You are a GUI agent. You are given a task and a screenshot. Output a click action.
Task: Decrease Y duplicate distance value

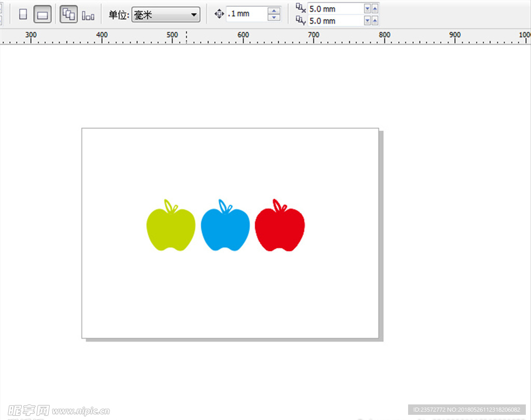point(368,21)
